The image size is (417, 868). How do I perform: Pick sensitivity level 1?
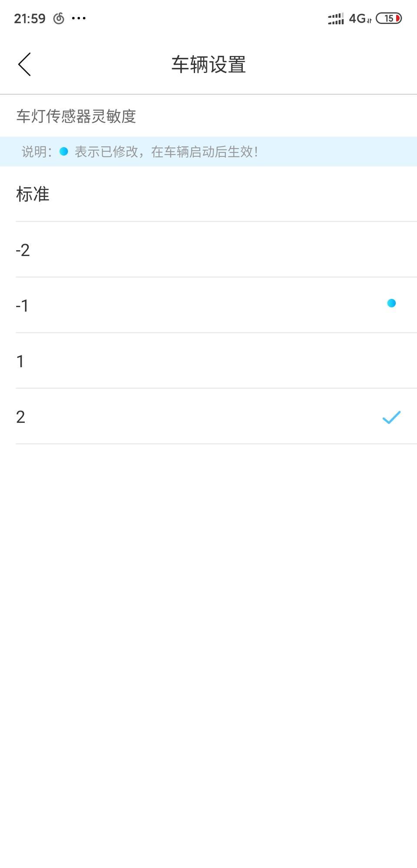click(x=208, y=361)
